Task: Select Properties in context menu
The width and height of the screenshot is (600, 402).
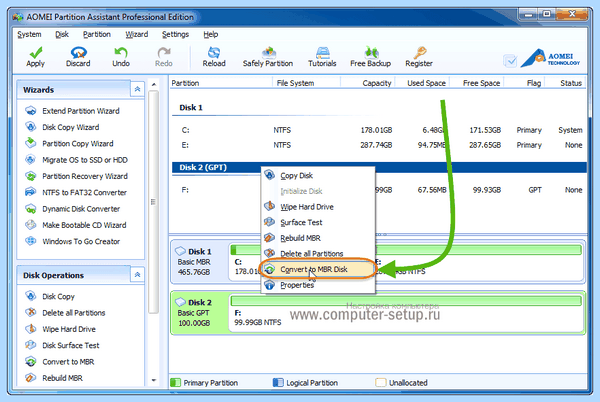Action: pos(318,285)
